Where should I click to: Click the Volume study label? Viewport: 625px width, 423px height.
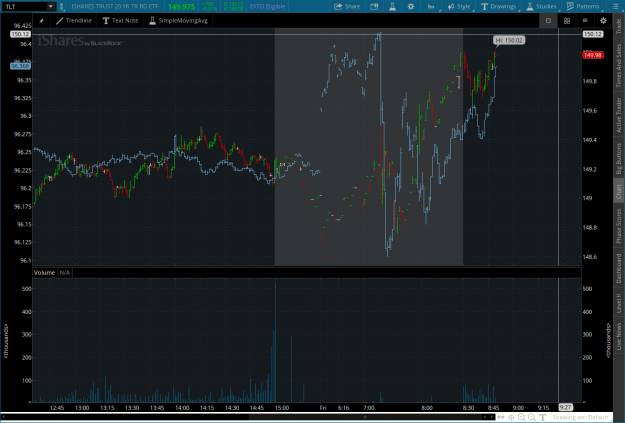coord(44,273)
